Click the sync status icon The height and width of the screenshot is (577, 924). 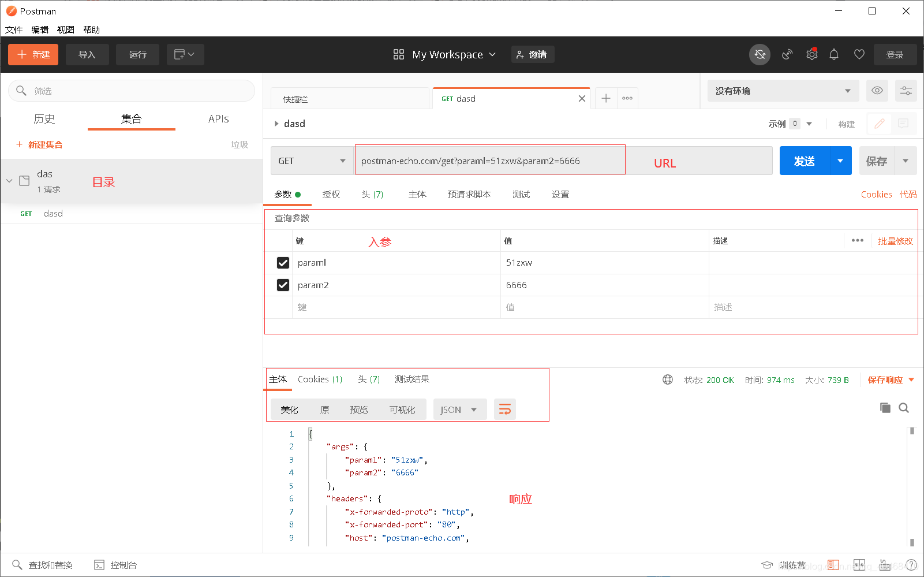(x=760, y=54)
